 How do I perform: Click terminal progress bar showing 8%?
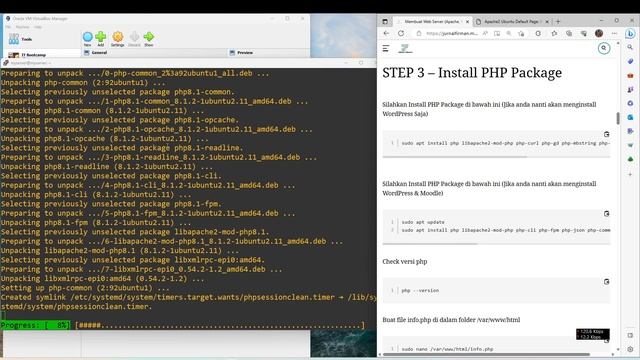point(182,325)
